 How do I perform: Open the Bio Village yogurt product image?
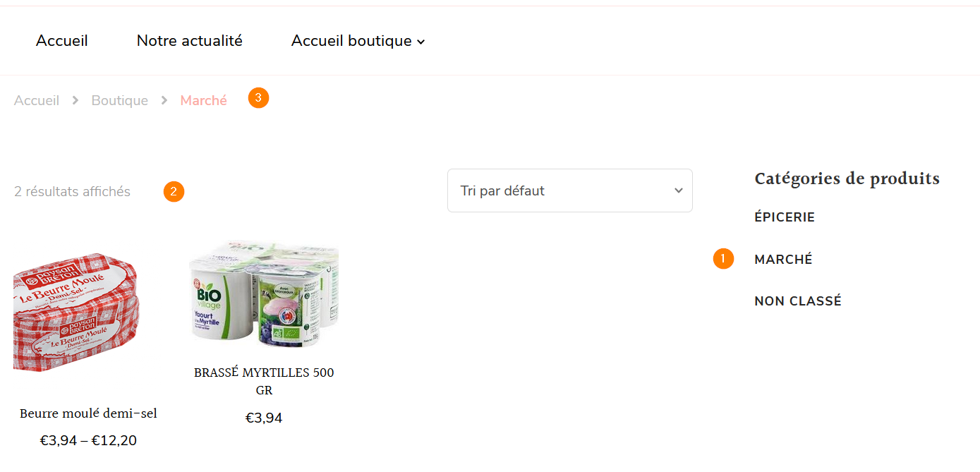[264, 295]
